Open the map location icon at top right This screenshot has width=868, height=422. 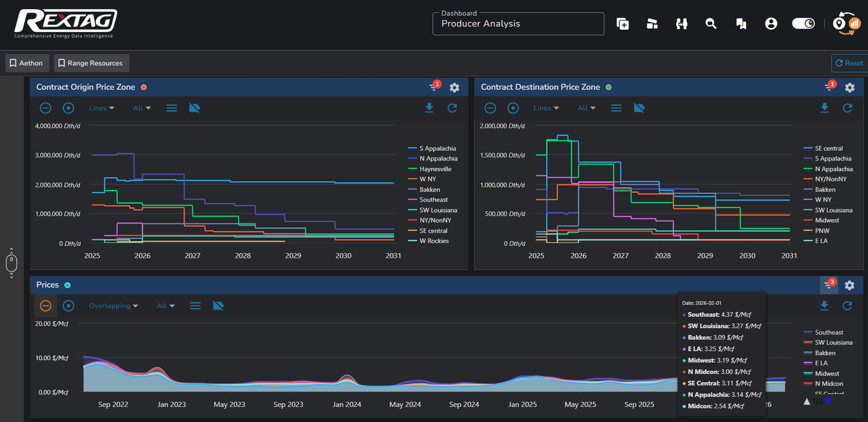(x=839, y=24)
